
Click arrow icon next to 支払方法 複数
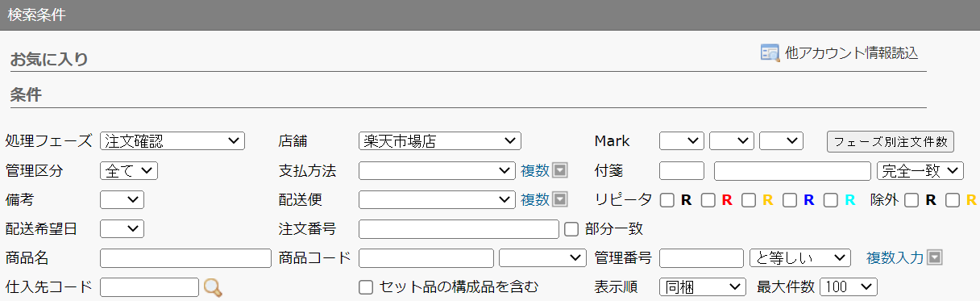[x=560, y=170]
